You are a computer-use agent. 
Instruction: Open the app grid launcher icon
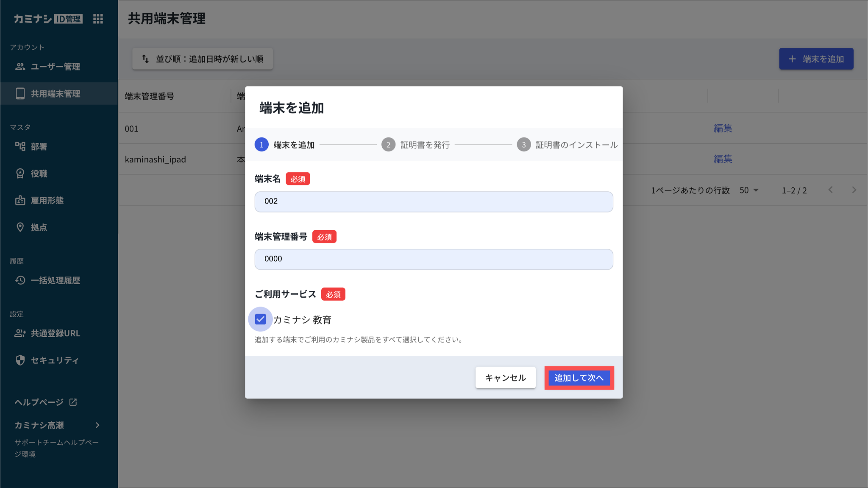98,19
